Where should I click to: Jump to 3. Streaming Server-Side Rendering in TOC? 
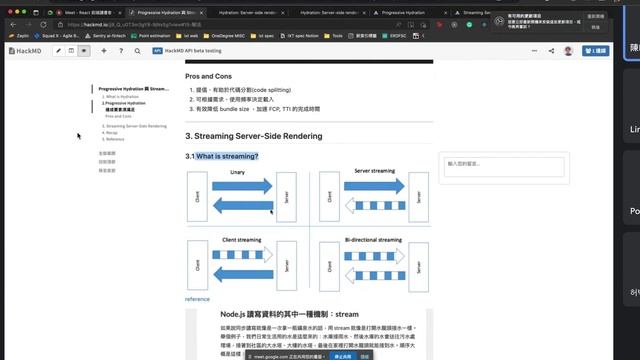point(134,126)
